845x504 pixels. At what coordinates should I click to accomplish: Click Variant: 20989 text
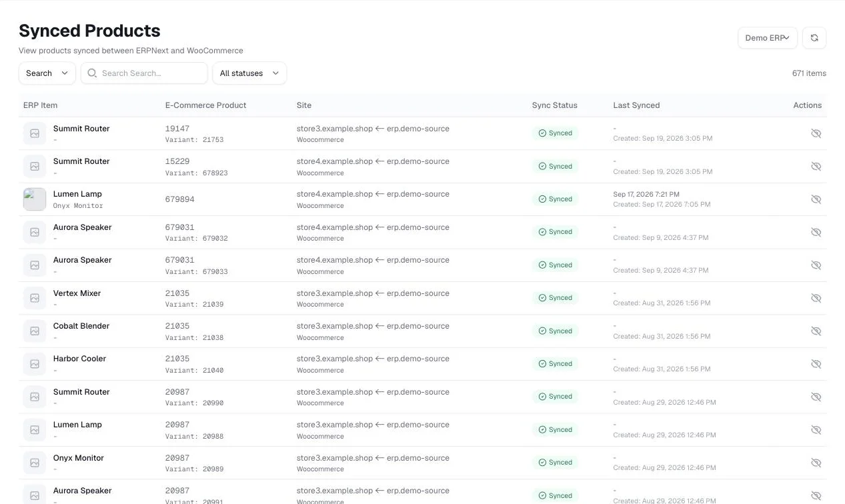click(x=195, y=469)
